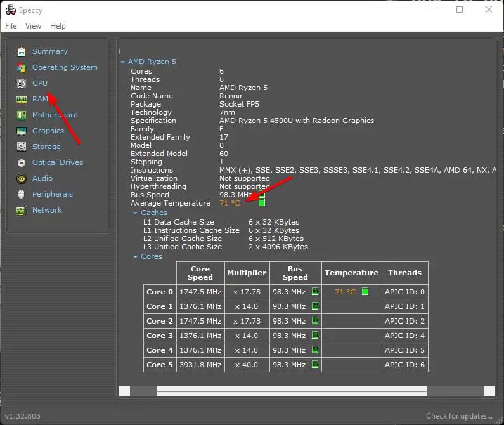Click the RAM memory stick icon

click(x=22, y=99)
